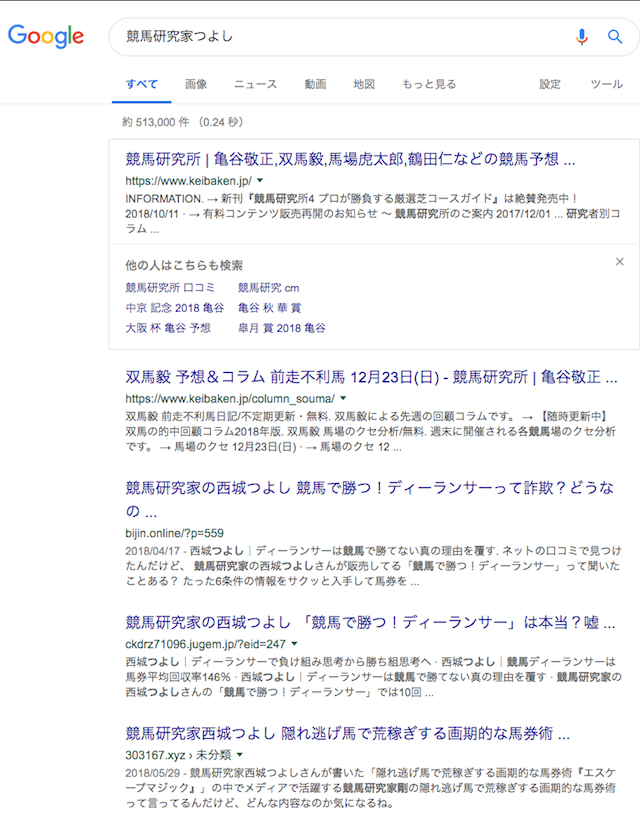Switch to the 画像 tab

[x=196, y=84]
